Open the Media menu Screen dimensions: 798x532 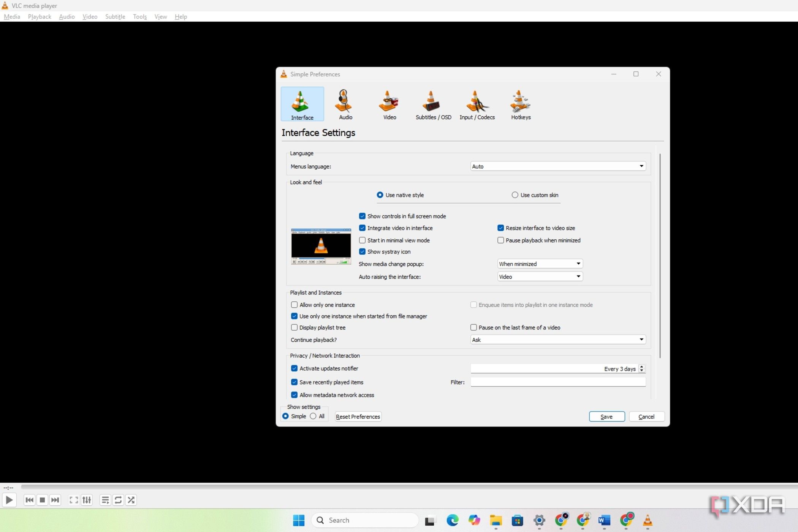[x=12, y=17]
